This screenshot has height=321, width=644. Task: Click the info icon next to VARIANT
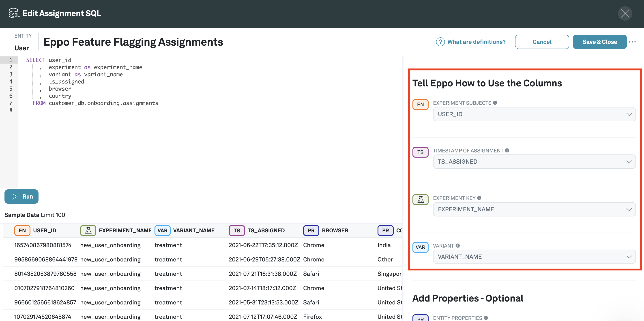click(x=458, y=246)
